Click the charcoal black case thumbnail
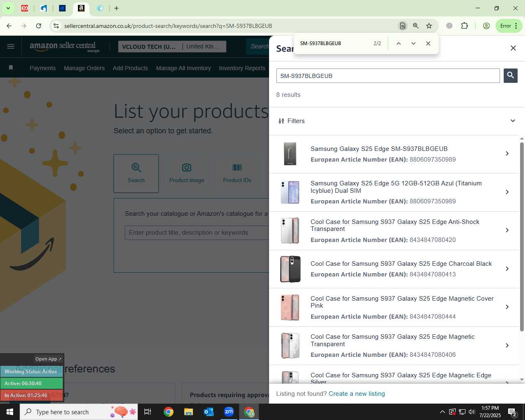Viewport: 525px width, 420px height. (290, 269)
